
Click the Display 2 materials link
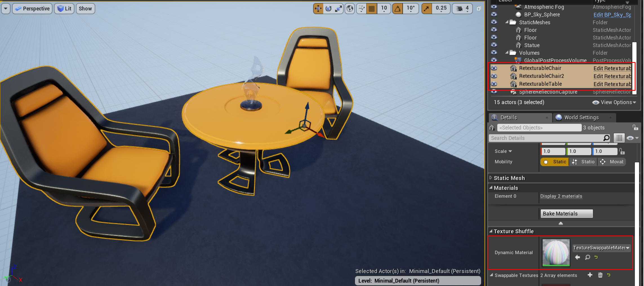pos(561,196)
